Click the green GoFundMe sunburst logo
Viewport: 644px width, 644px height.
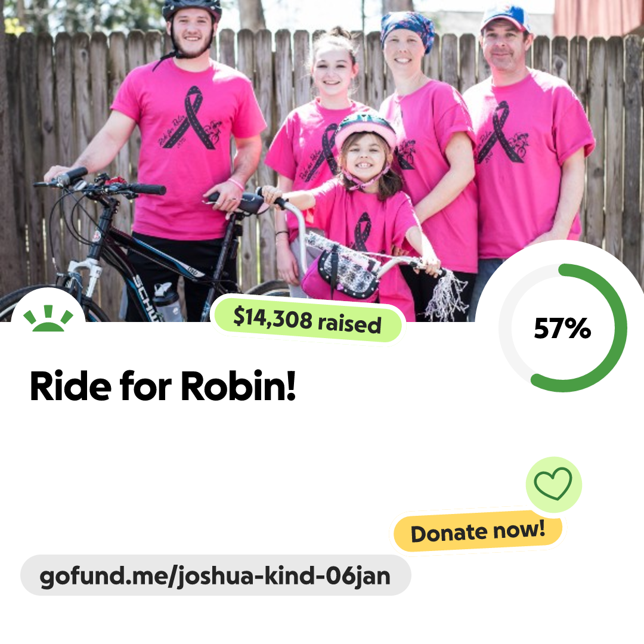click(48, 318)
